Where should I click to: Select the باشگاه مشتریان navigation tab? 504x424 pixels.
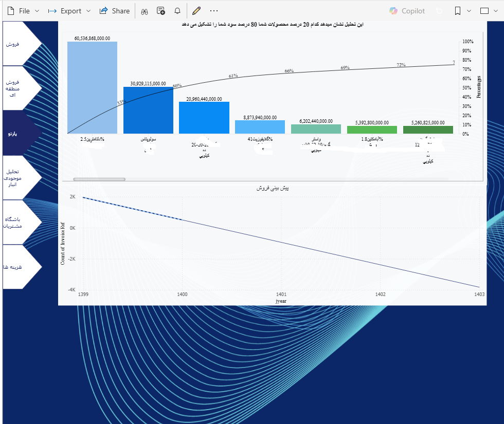tap(14, 222)
